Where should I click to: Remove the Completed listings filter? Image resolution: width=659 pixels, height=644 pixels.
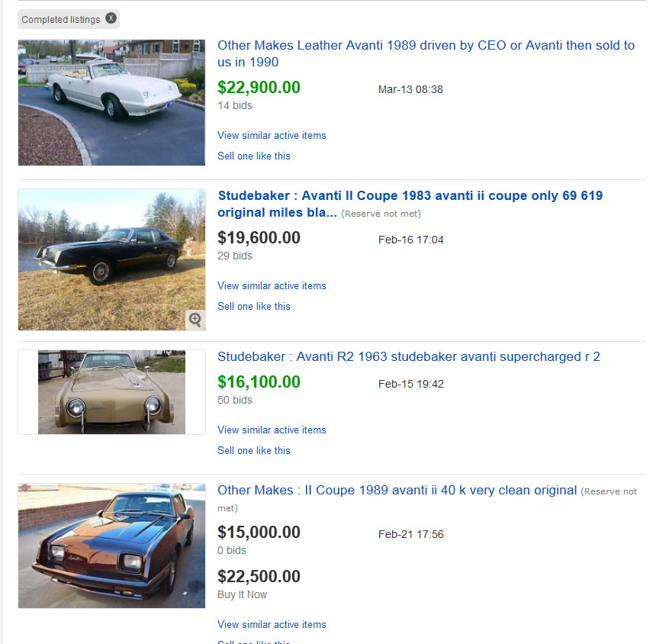(x=111, y=18)
